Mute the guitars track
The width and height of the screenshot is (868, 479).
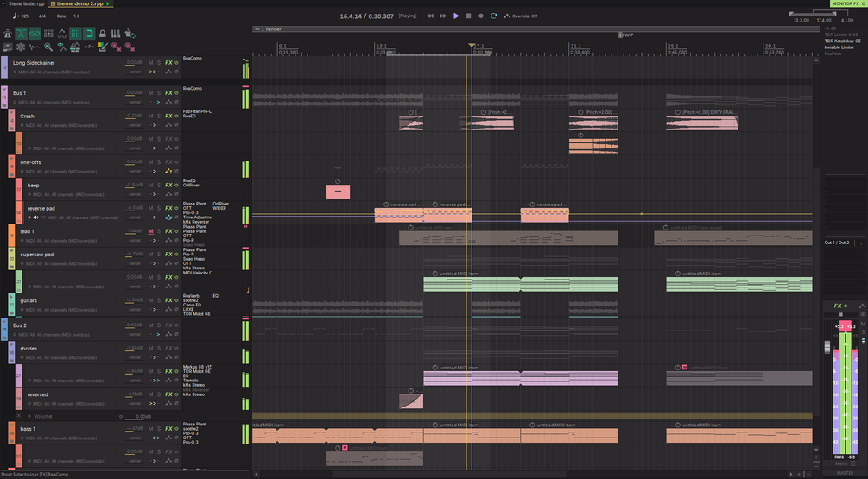point(150,300)
